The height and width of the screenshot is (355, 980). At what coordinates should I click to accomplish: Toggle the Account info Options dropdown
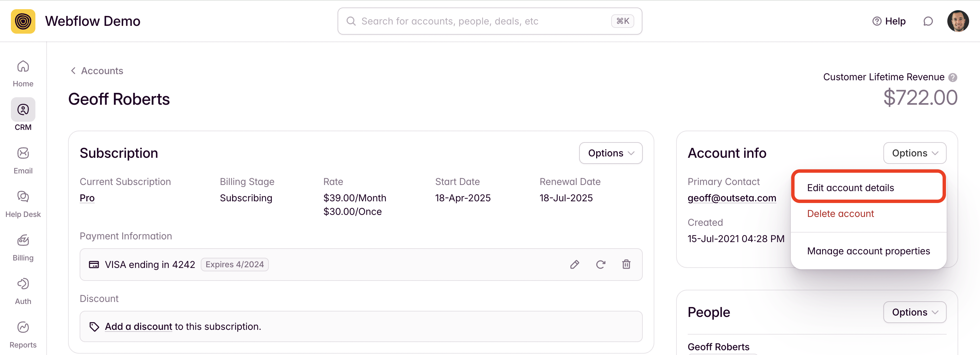[x=915, y=153]
